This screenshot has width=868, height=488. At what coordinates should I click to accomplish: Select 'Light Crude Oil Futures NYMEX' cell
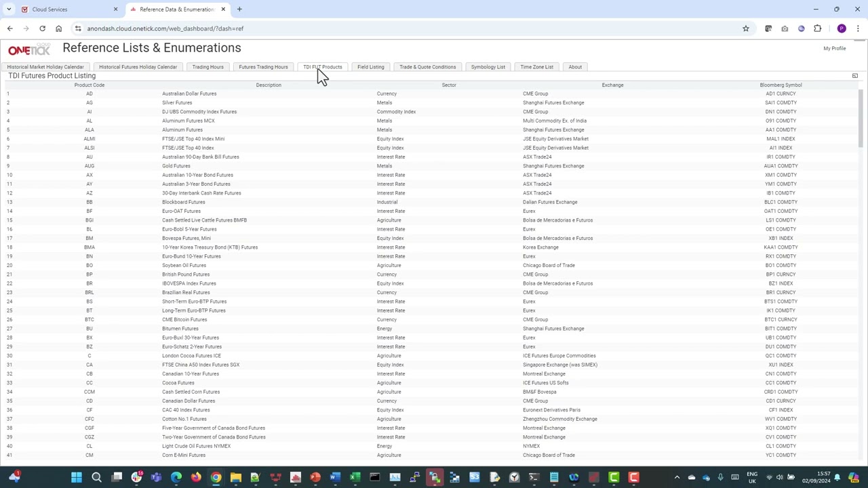pos(196,446)
